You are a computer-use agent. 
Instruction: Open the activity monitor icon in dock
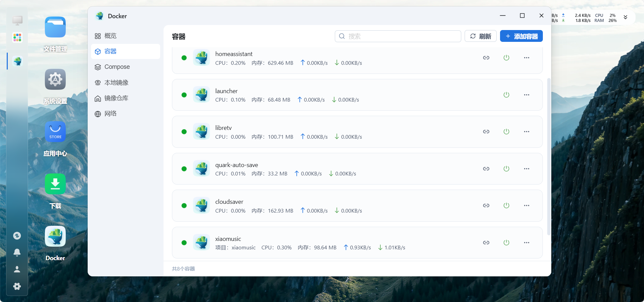[x=17, y=236]
